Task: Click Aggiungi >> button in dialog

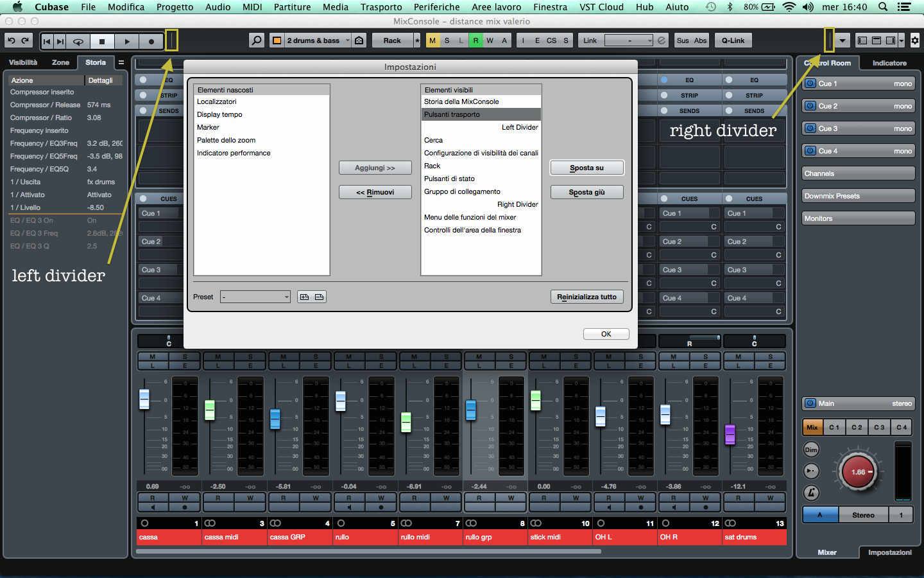Action: (x=375, y=168)
